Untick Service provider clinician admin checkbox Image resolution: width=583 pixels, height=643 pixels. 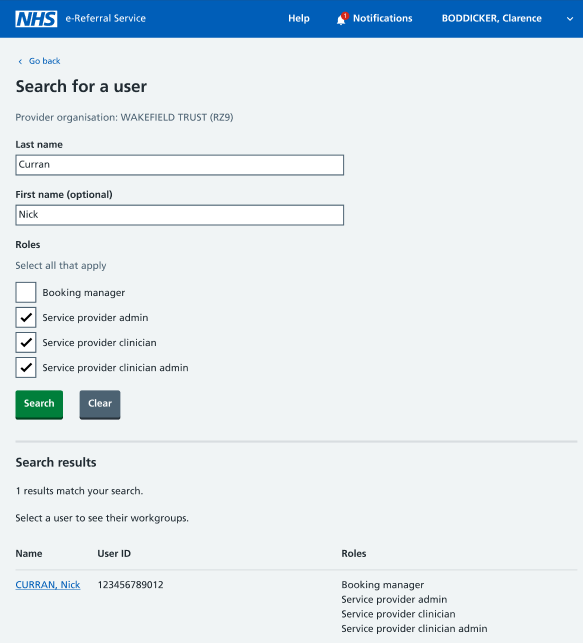26,367
